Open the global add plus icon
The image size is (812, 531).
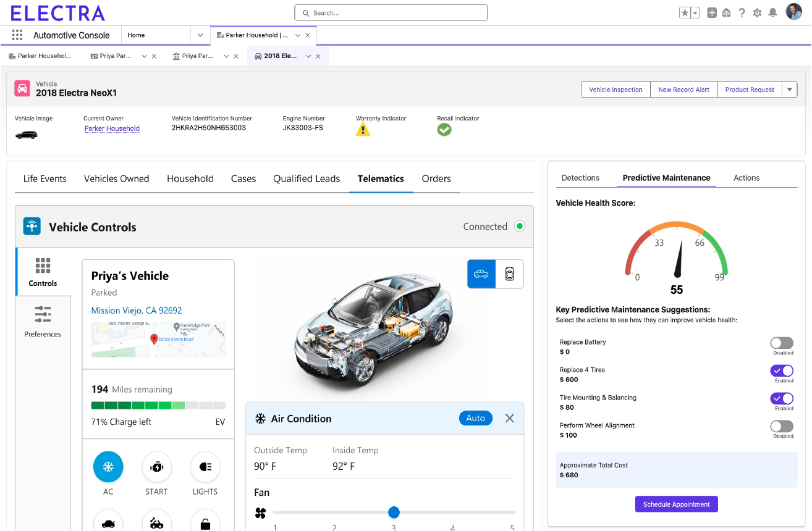click(712, 12)
